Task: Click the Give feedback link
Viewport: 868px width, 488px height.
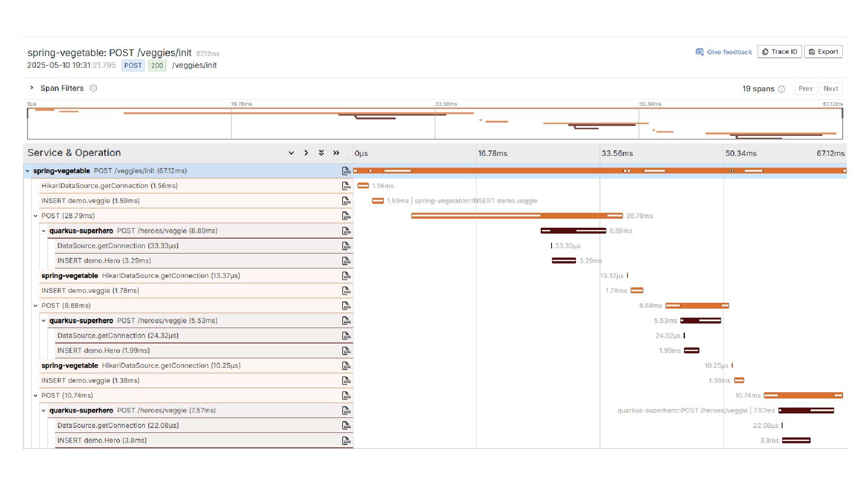Action: point(724,52)
